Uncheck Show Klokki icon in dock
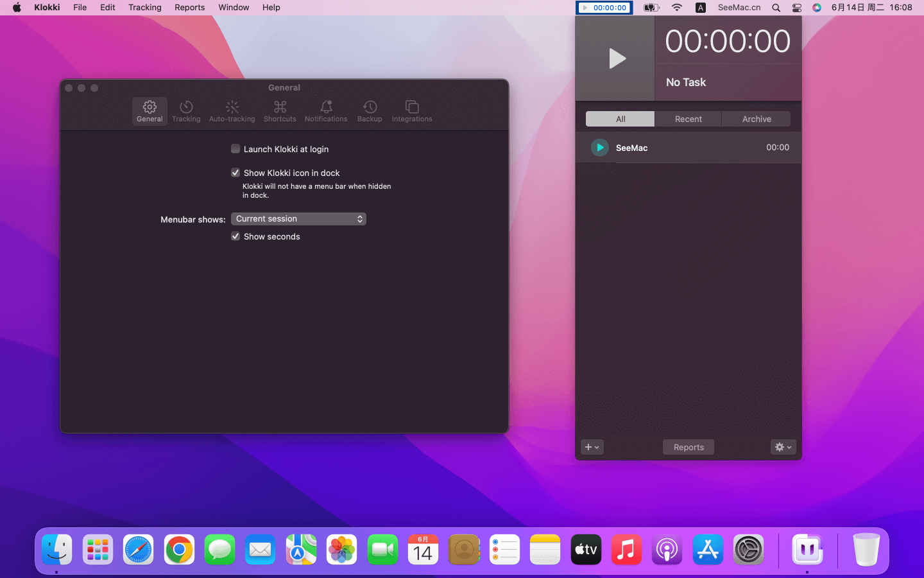The image size is (924, 578). click(x=235, y=173)
